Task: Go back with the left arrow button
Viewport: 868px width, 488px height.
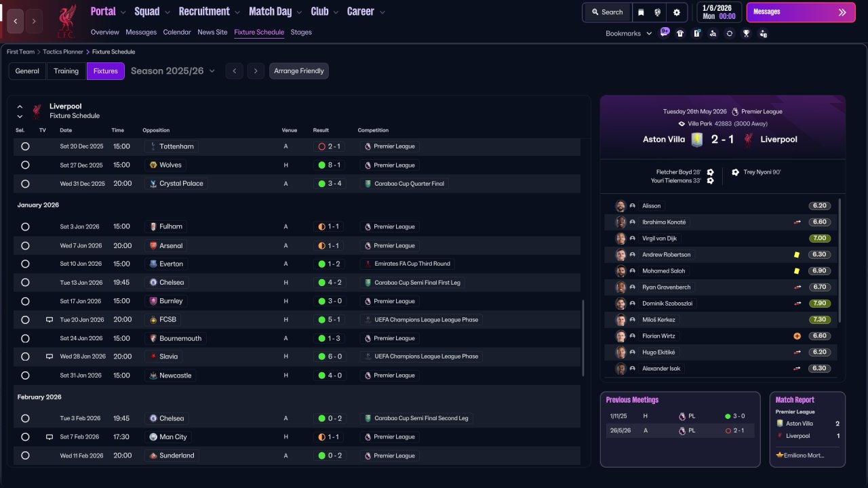Action: tap(16, 21)
